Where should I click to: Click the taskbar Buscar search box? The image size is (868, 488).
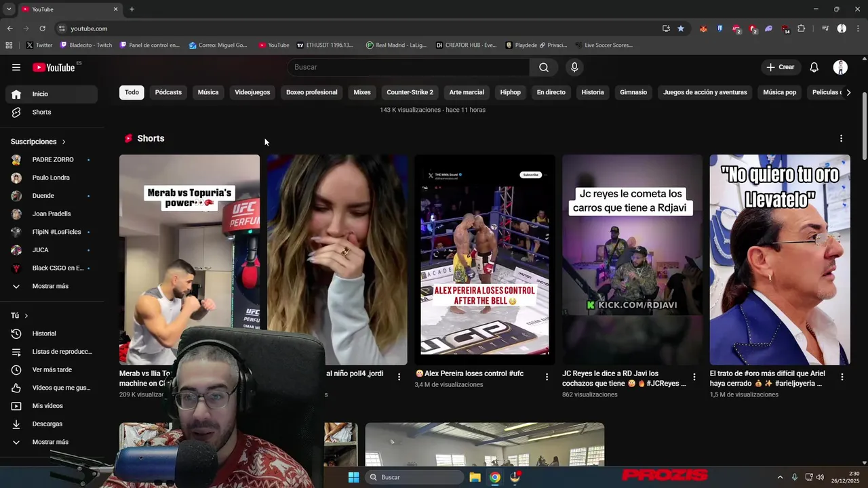415,477
